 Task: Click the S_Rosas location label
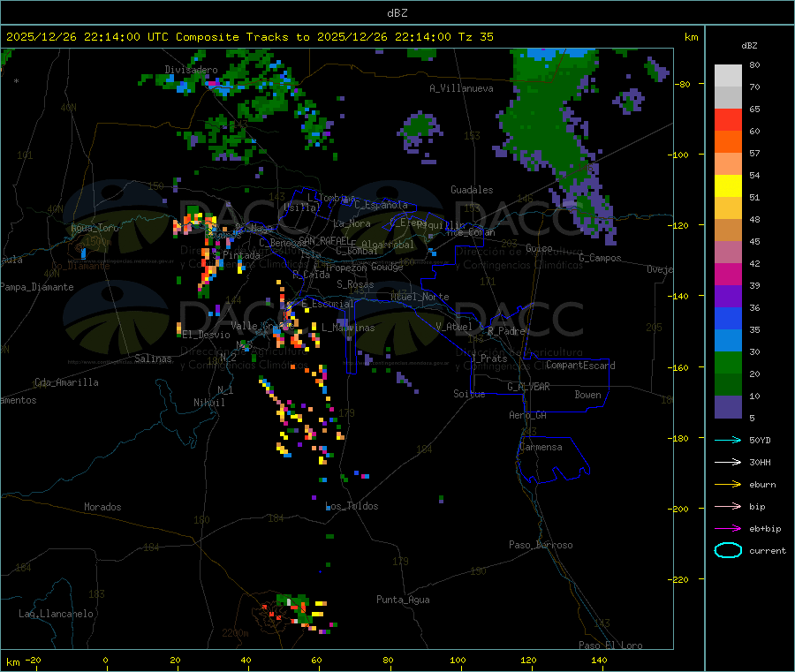(355, 284)
